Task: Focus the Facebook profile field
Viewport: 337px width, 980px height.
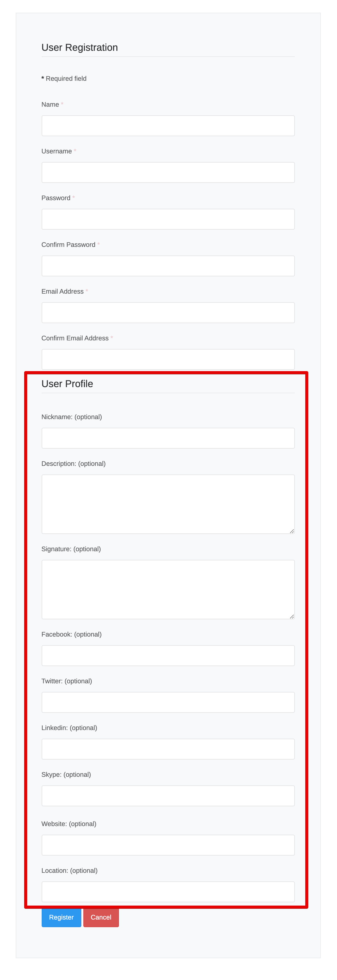Action: point(168,655)
